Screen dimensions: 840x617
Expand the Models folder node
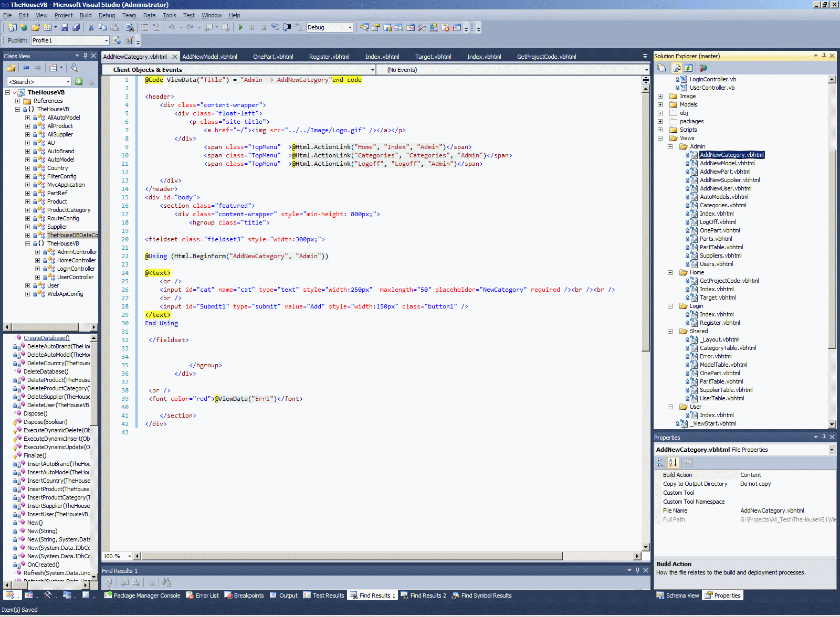660,104
